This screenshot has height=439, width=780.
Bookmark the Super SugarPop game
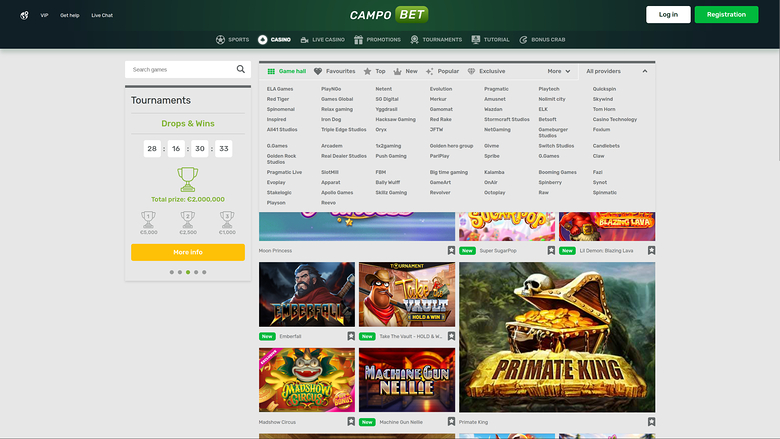[551, 251]
